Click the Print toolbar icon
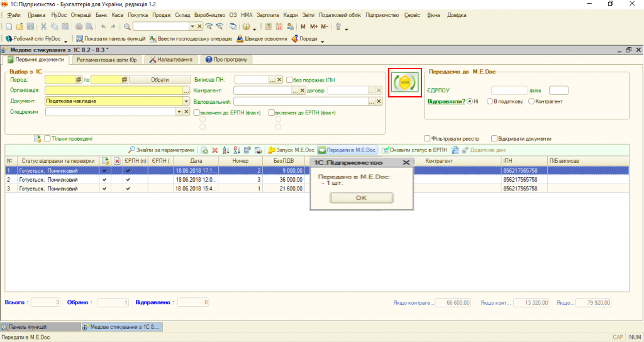Screen dimensions: 644x342 [79, 26]
